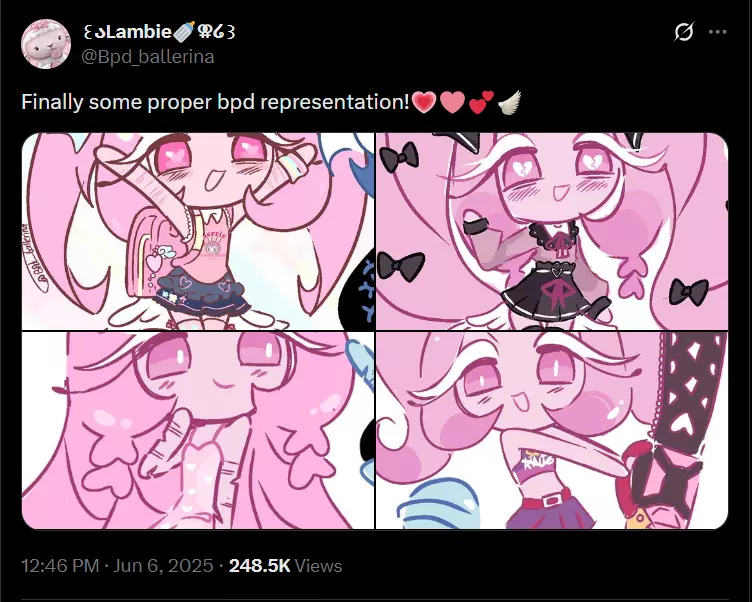Click the tweet text about bpd representation

tap(216, 102)
